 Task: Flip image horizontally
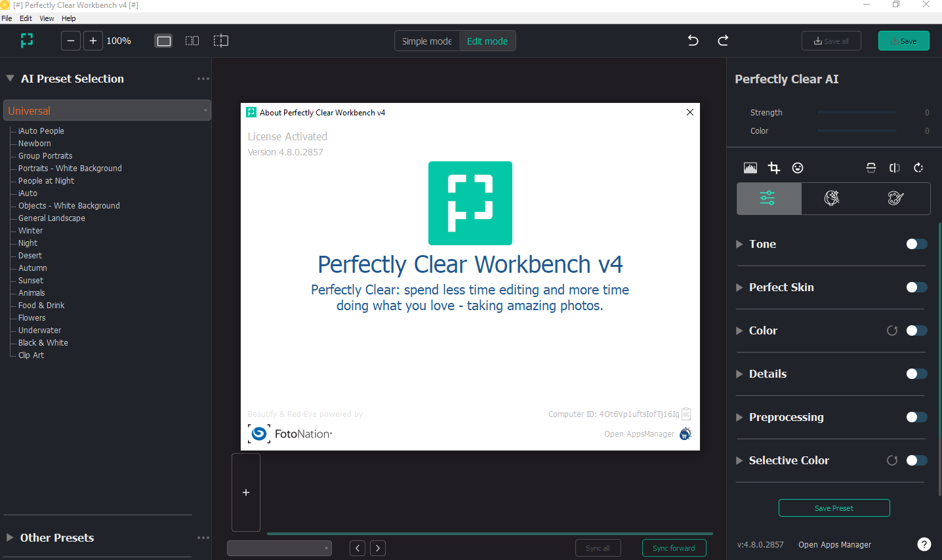[895, 168]
